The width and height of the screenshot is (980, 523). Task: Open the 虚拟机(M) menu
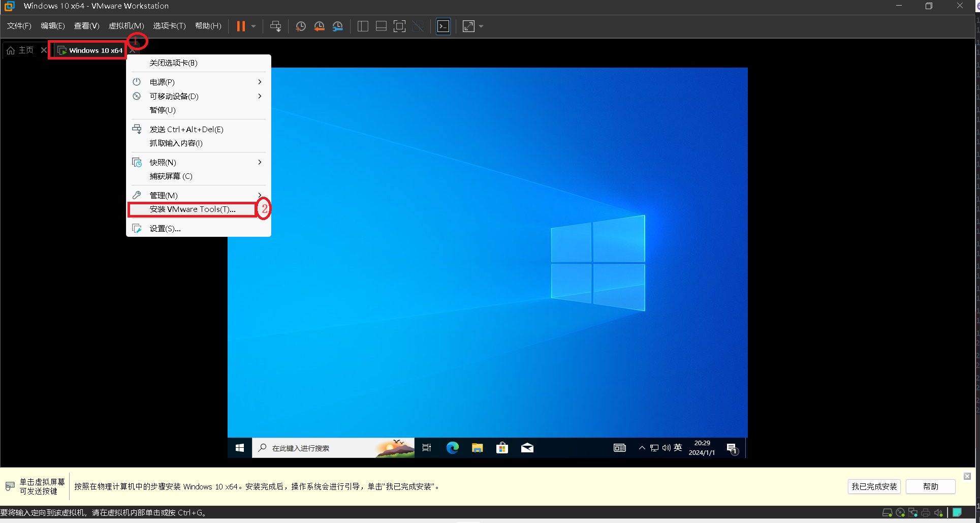tap(127, 26)
